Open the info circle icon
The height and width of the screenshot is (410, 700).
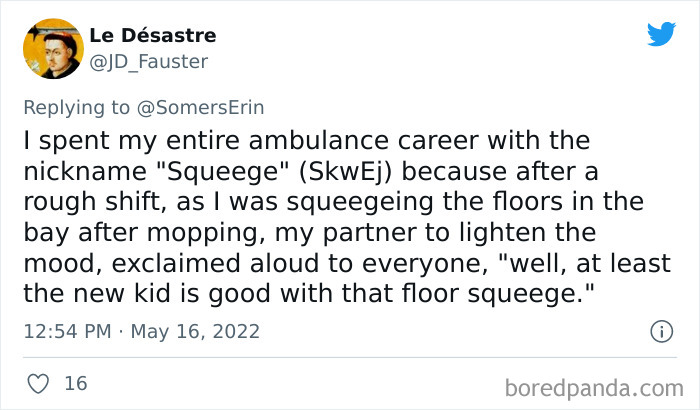(x=661, y=331)
